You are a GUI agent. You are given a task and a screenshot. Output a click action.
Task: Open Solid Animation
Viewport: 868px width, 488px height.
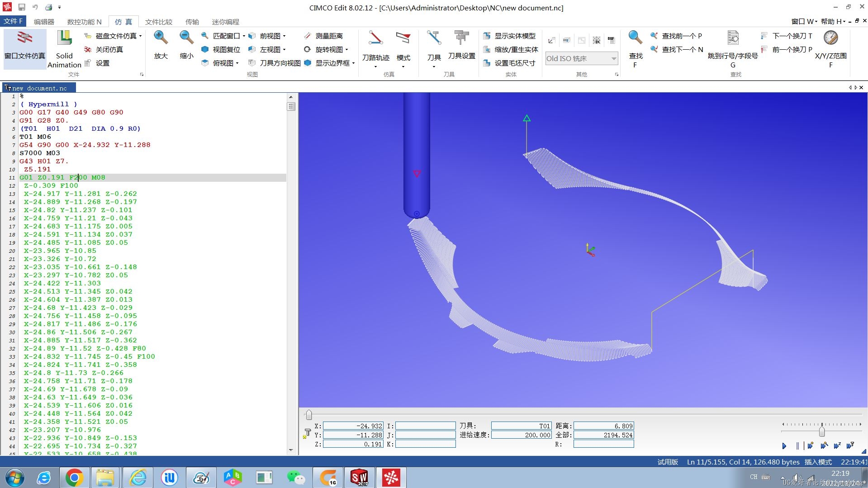coord(64,49)
